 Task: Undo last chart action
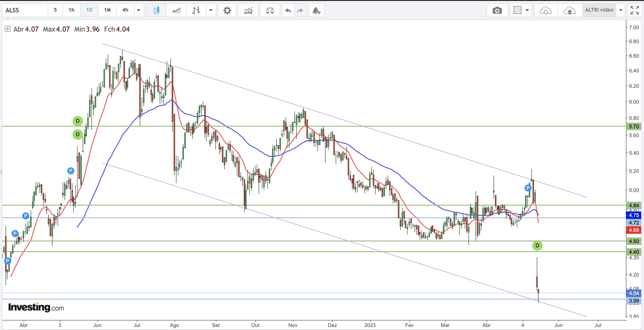[x=288, y=10]
